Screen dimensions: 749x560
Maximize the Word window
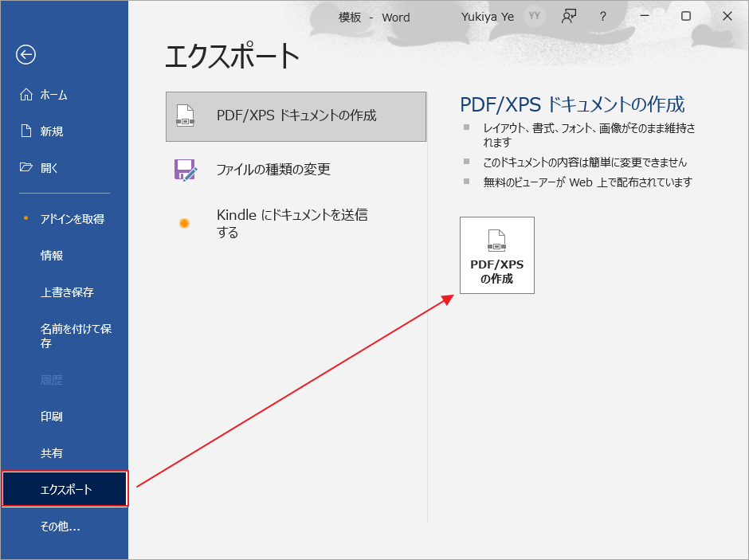[686, 16]
